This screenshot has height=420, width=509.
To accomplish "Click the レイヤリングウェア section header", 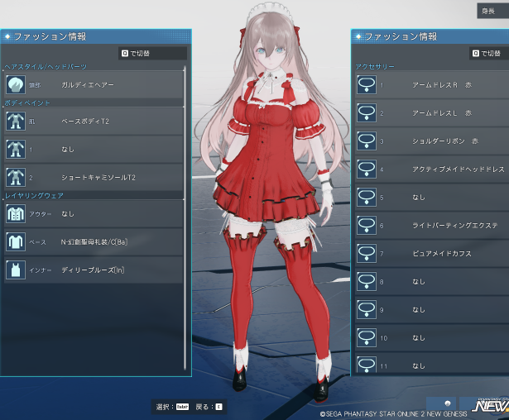I will [x=35, y=196].
